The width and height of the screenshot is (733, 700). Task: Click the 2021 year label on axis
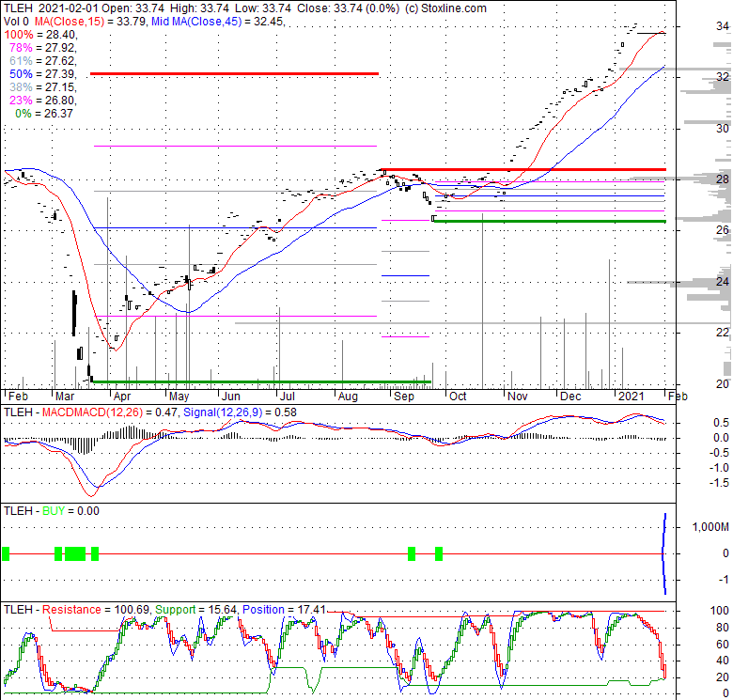(632, 397)
